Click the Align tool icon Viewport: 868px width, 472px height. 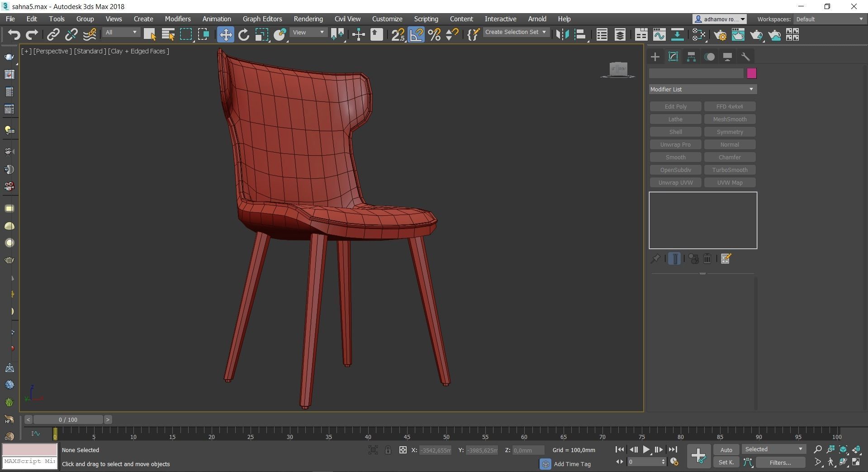pyautogui.click(x=580, y=35)
